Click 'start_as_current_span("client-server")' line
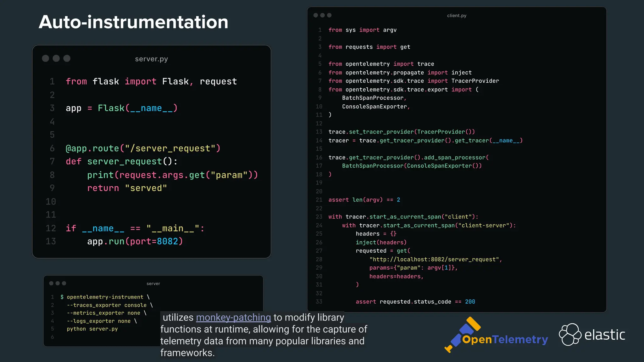This screenshot has height=362, width=644. point(429,226)
